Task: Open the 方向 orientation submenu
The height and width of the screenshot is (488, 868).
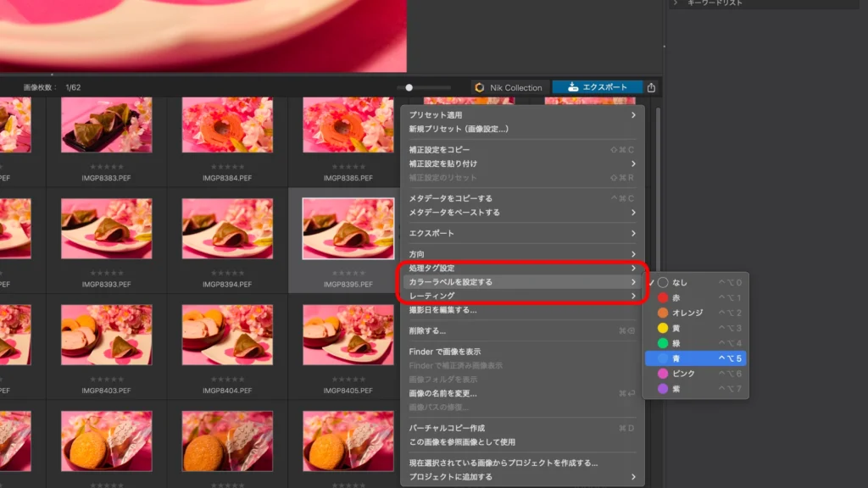Action: pos(521,254)
